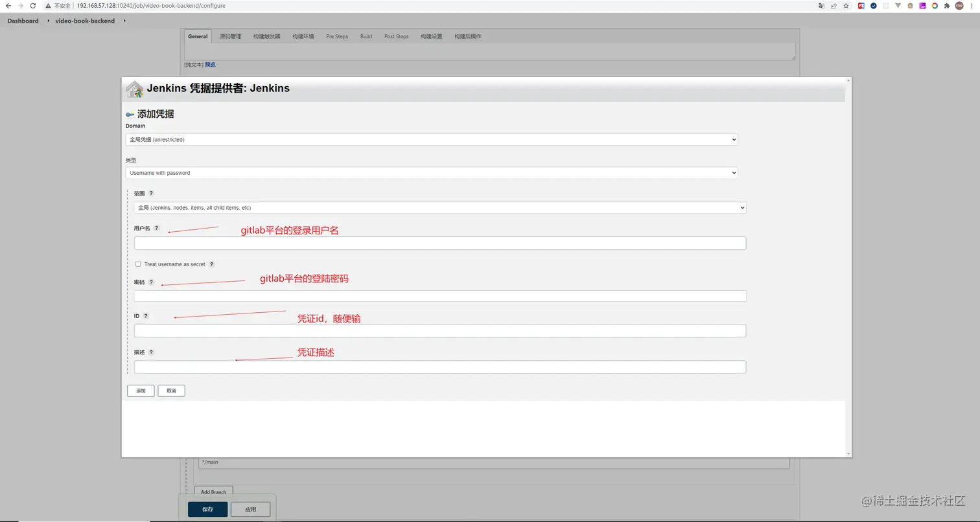Screen dimensions: 980x522
Task: Bookmark this page with the star icon
Action: [x=846, y=6]
